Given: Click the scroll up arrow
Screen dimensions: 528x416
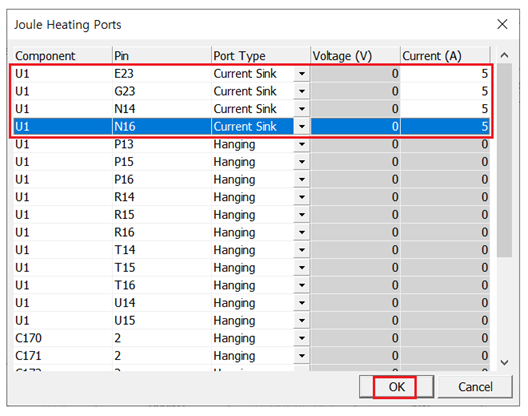Looking at the screenshot, I should point(504,55).
